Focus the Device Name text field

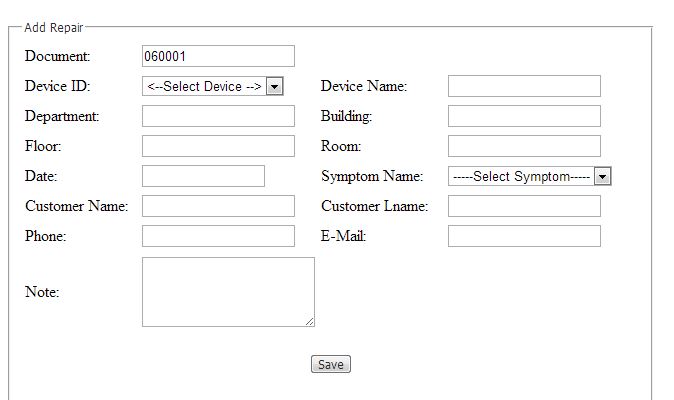click(524, 86)
